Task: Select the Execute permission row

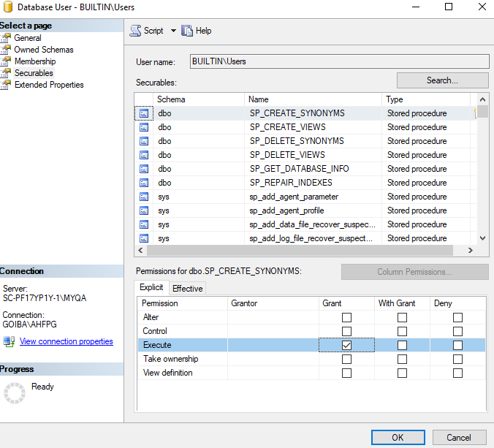Action: 311,345
